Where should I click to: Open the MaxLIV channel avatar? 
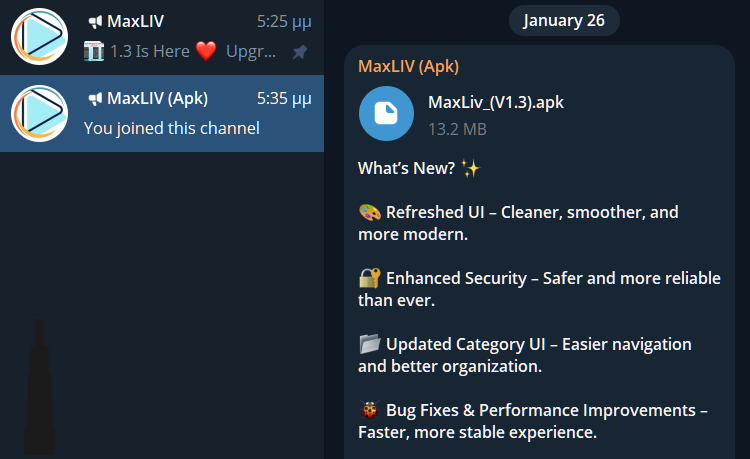tap(39, 36)
